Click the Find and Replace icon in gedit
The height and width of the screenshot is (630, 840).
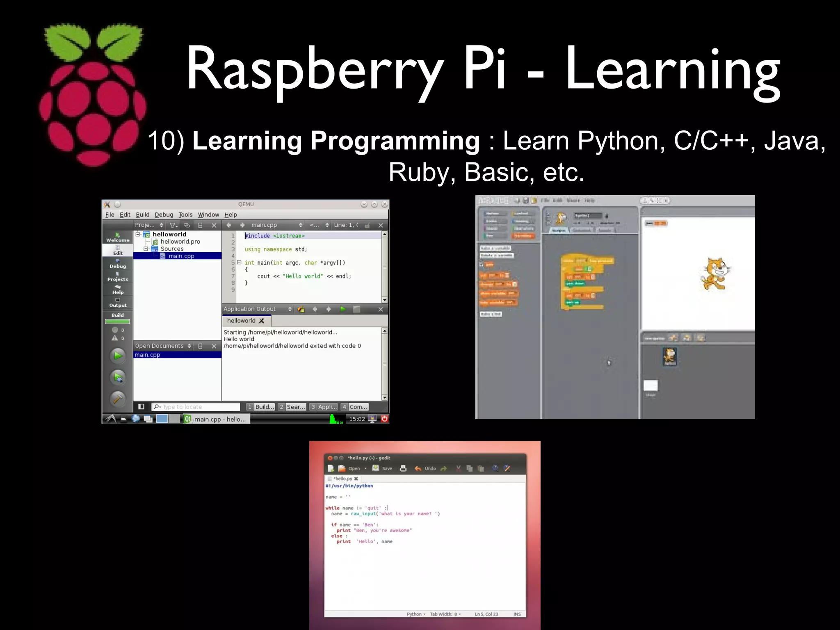pos(507,468)
